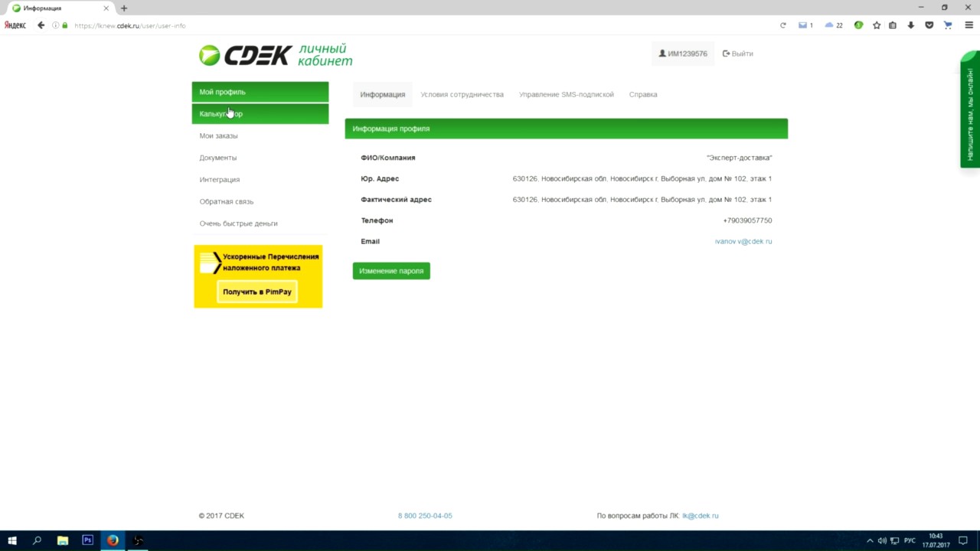Open the network icon in system tray
This screenshot has width=980, height=551.
[x=895, y=540]
